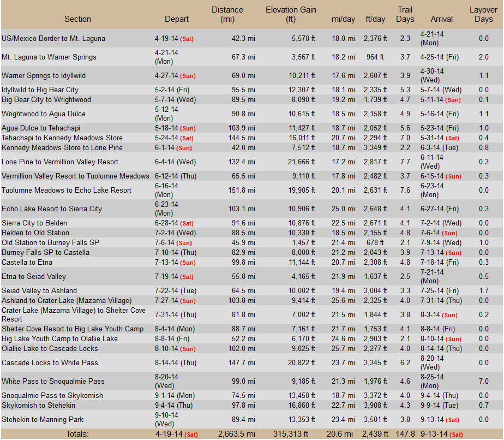Viewport: 504px width, 440px height.
Task: Click the Depart column header
Action: pos(177,19)
